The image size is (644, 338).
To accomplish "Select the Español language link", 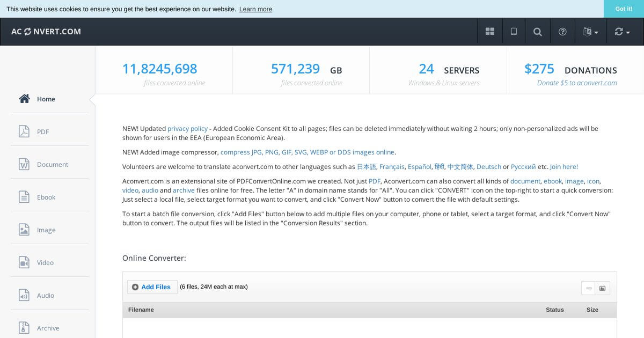I will coord(420,167).
